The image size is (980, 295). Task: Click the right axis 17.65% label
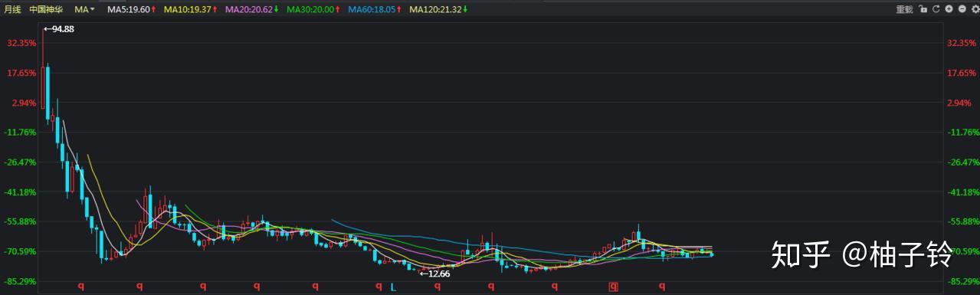[x=962, y=73]
